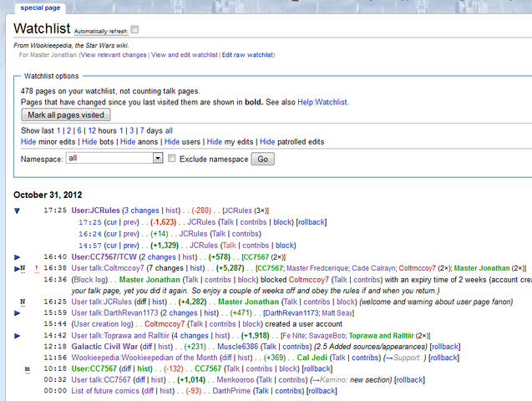
Task: Open Muscle6386 user link
Action: [238, 347]
